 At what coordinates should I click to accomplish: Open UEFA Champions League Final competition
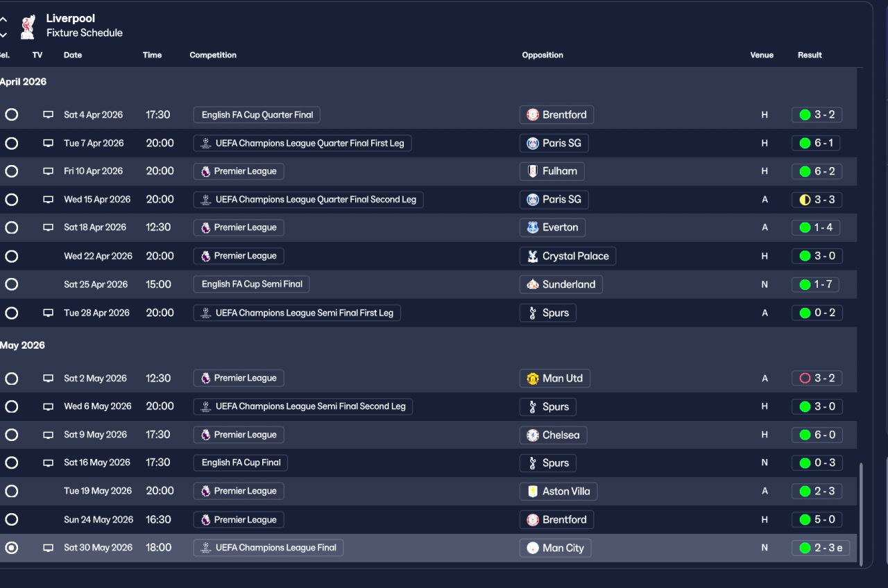point(268,548)
